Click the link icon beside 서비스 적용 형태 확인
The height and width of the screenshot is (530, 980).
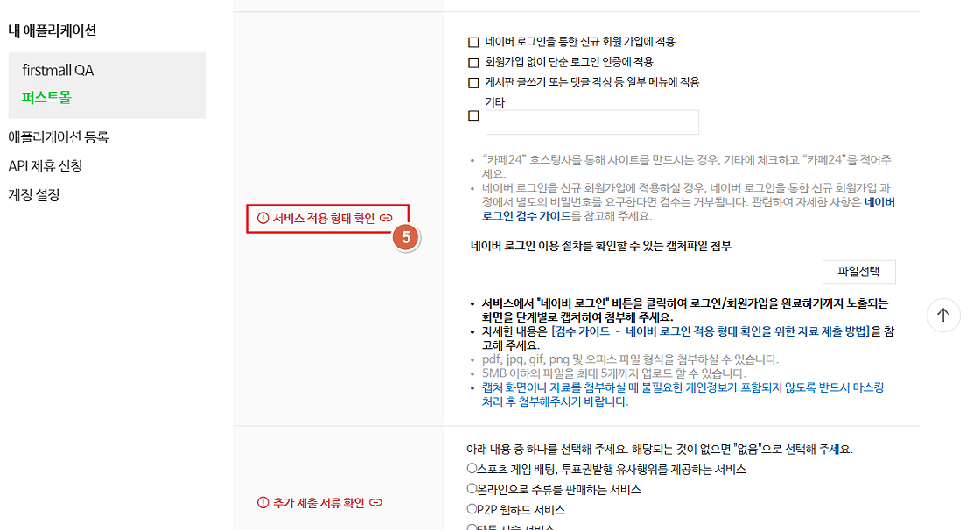point(386,218)
